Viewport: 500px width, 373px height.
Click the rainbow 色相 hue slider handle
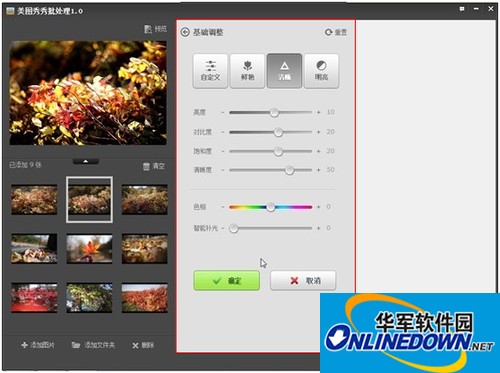click(x=271, y=207)
